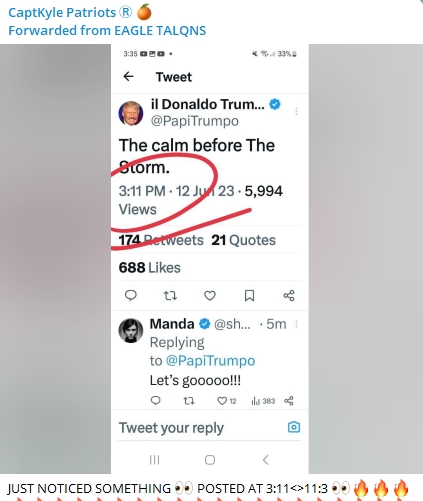Open Forwarded from EAGLE TALQNS link

pyautogui.click(x=107, y=31)
